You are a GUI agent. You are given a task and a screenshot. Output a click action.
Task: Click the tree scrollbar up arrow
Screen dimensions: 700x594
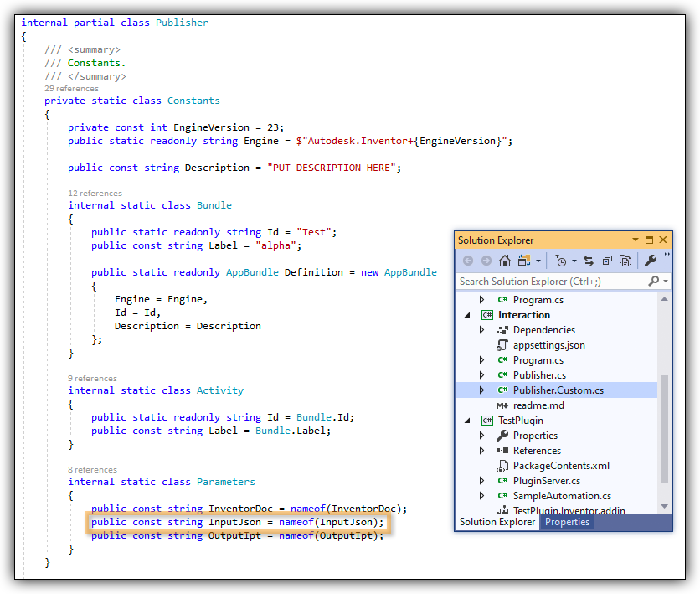[664, 299]
